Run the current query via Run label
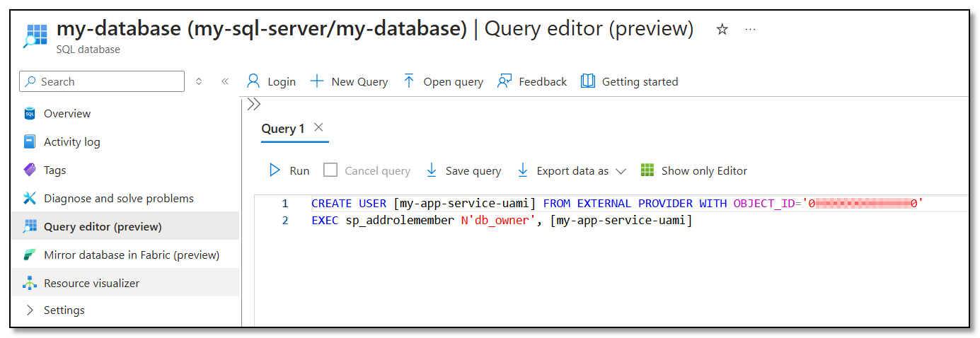Screen dimensions: 980x338 coord(299,171)
